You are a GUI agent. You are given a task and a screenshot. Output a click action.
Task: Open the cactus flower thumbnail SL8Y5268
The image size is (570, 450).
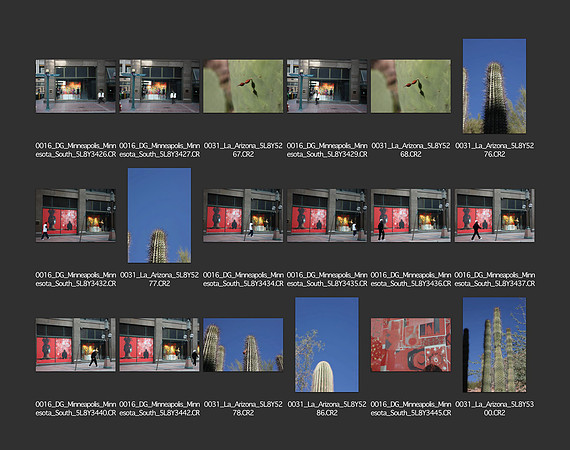tap(411, 87)
